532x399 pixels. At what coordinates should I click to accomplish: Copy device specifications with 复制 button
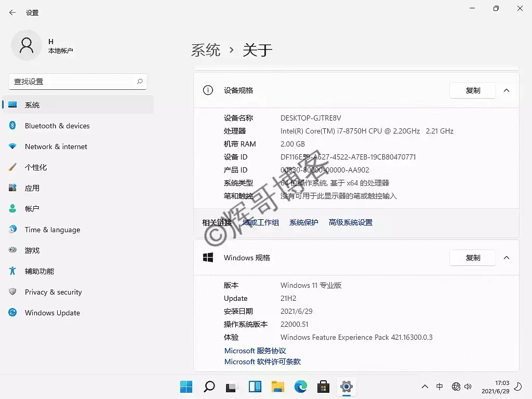473,90
